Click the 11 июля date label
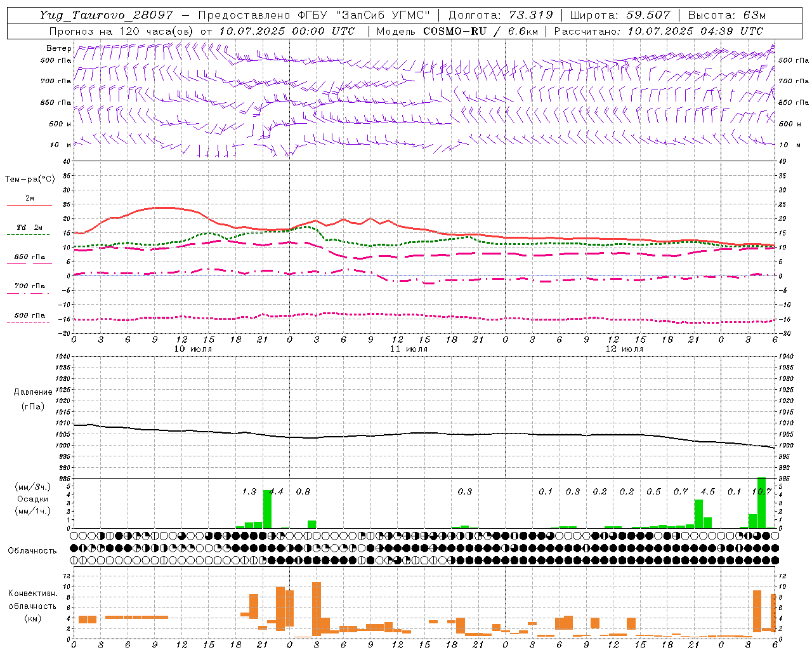Image resolution: width=812 pixels, height=650 pixels. (x=409, y=349)
